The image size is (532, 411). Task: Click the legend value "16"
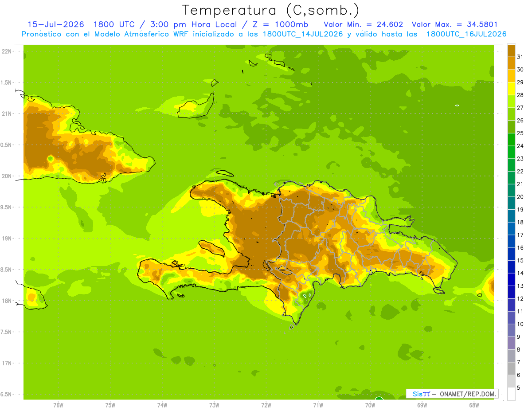[x=520, y=248]
